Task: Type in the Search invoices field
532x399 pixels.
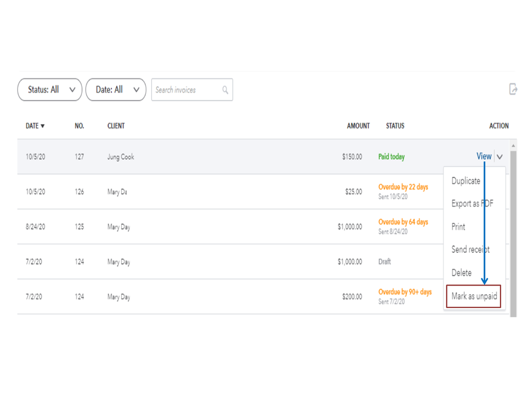Action: click(186, 90)
